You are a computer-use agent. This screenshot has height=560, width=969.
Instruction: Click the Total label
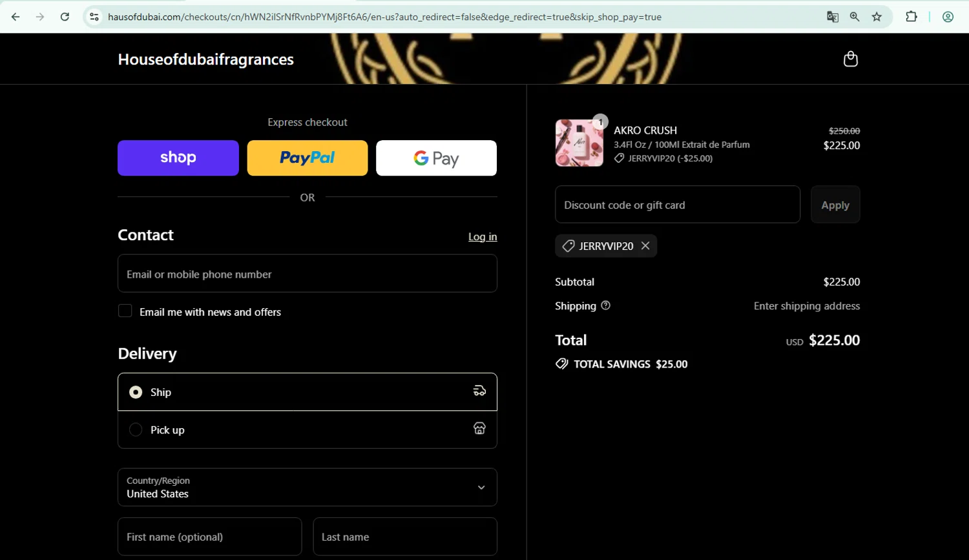(571, 340)
